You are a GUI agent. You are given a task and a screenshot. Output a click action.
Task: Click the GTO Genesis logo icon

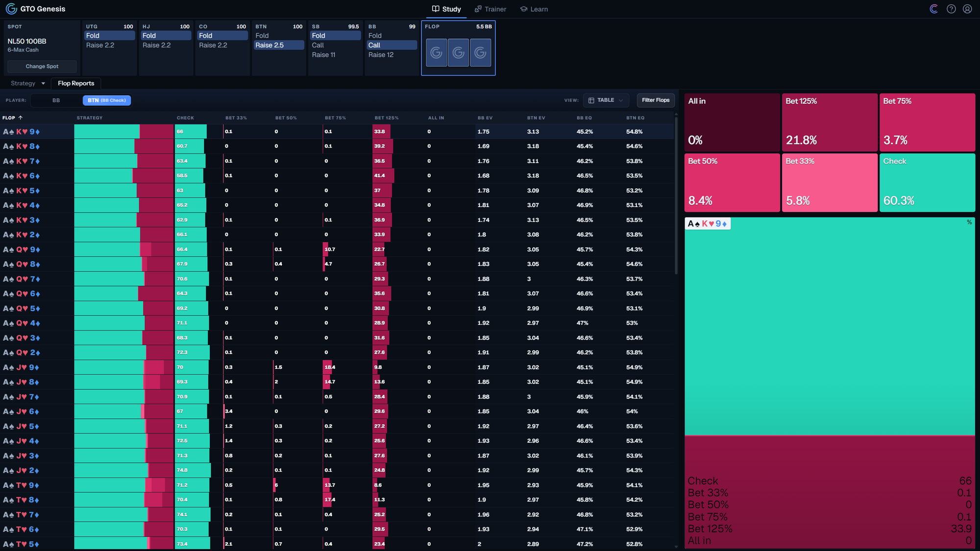click(11, 9)
